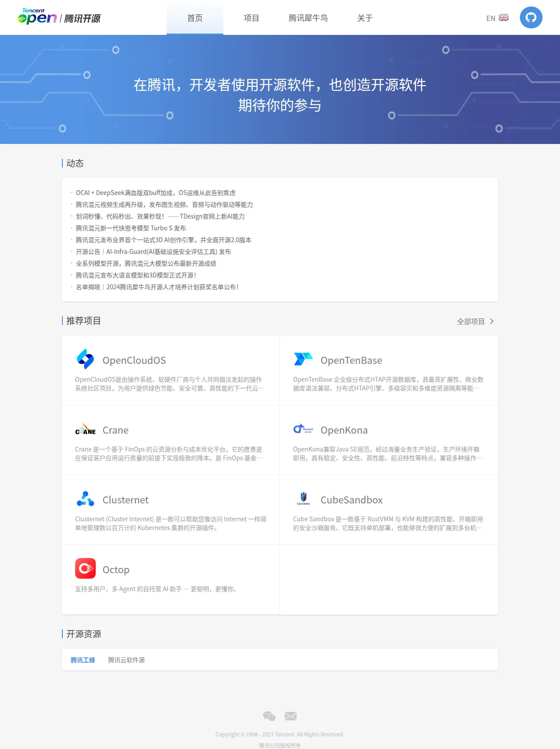The width and height of the screenshot is (560, 749).
Task: Click the OpenTenBase project logo
Action: (303, 359)
